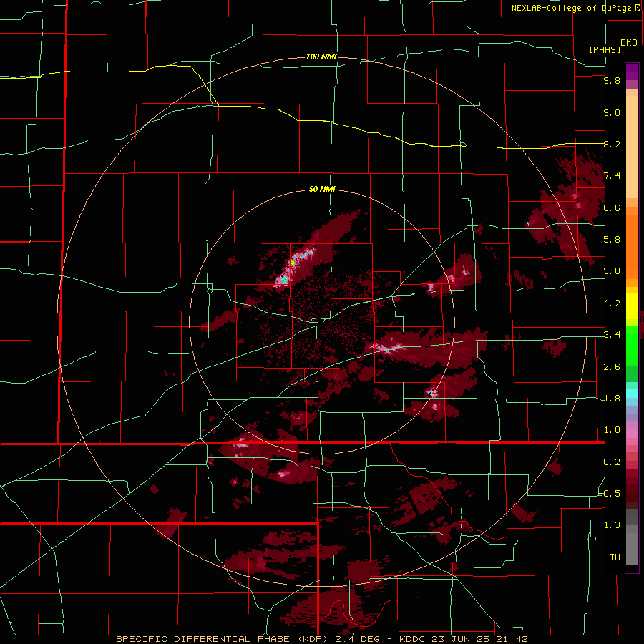Click the DKD product label
The image size is (644, 644).
click(629, 42)
